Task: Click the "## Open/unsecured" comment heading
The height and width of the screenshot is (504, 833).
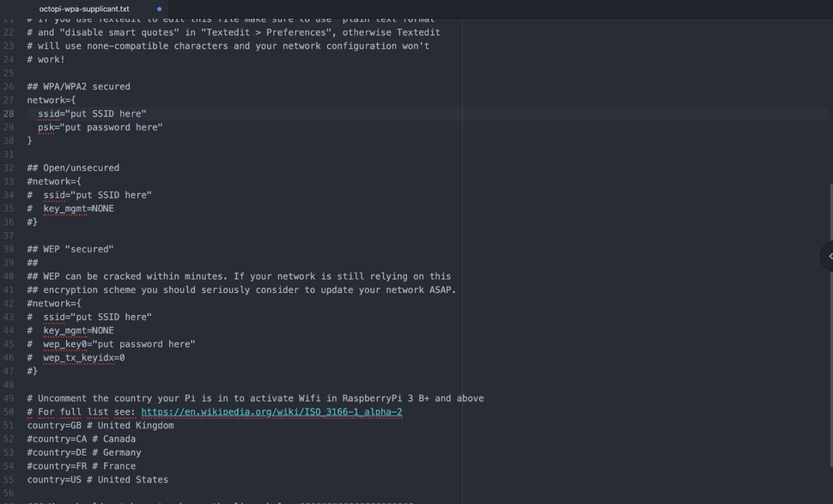Action: (x=73, y=168)
